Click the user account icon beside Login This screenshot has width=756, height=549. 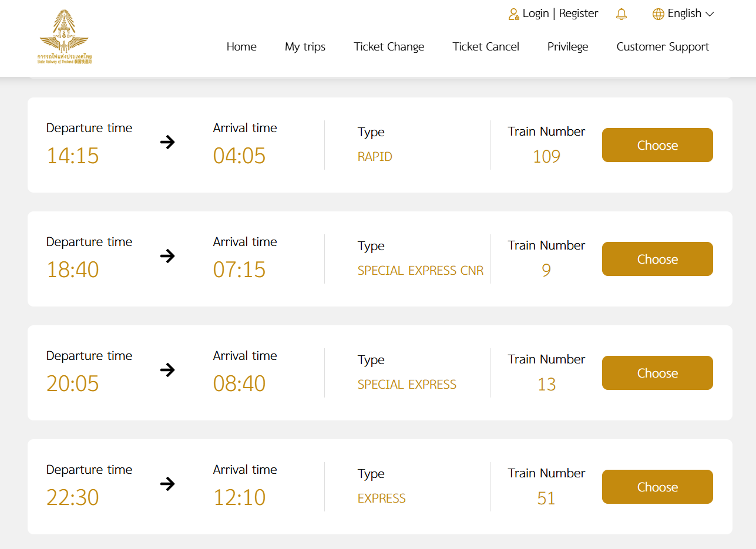point(514,14)
